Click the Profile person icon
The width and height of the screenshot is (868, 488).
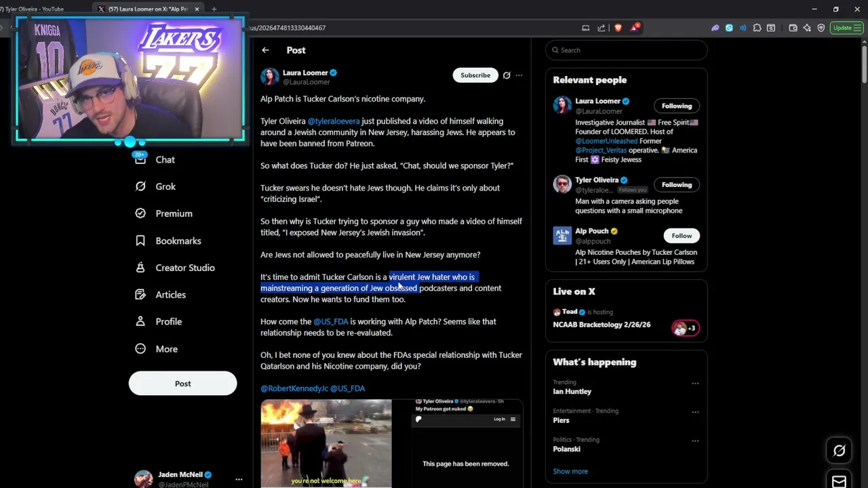[140, 322]
